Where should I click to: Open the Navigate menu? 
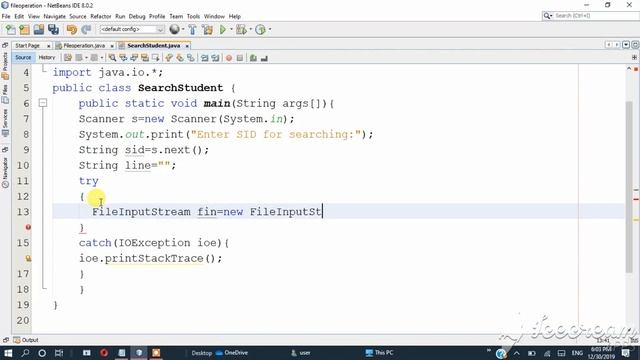(x=54, y=16)
